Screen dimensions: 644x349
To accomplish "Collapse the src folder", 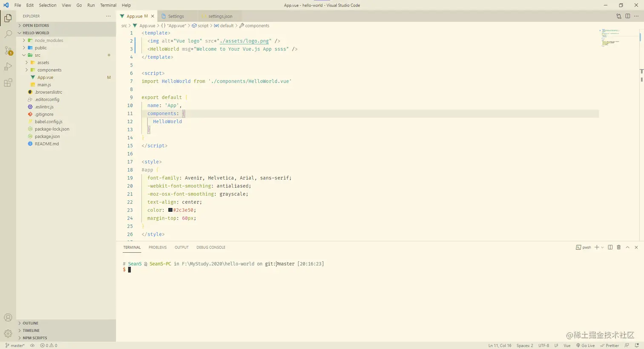I will pos(66,55).
